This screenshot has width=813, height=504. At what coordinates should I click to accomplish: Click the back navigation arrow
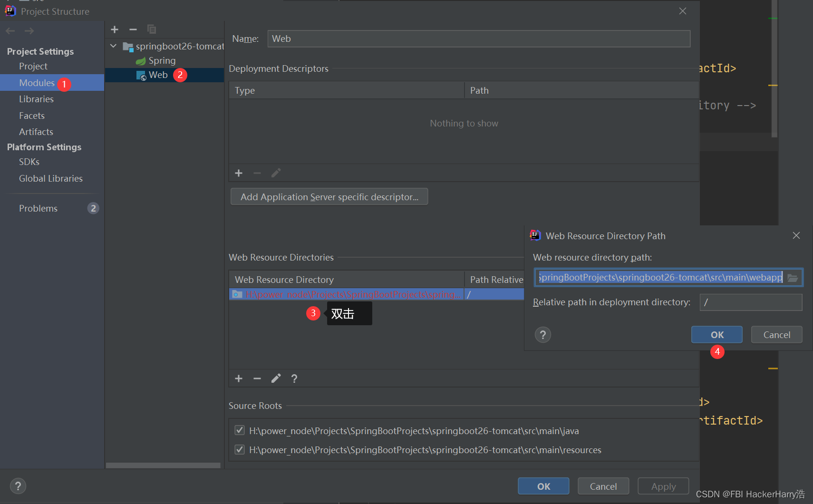(x=10, y=31)
